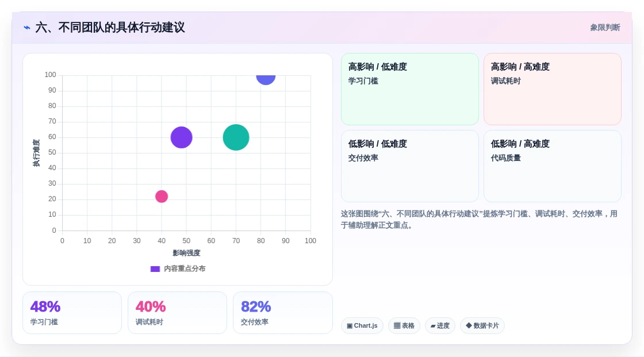
Task: Open the 低影响 / 高难度 quadrant card
Action: 553,166
